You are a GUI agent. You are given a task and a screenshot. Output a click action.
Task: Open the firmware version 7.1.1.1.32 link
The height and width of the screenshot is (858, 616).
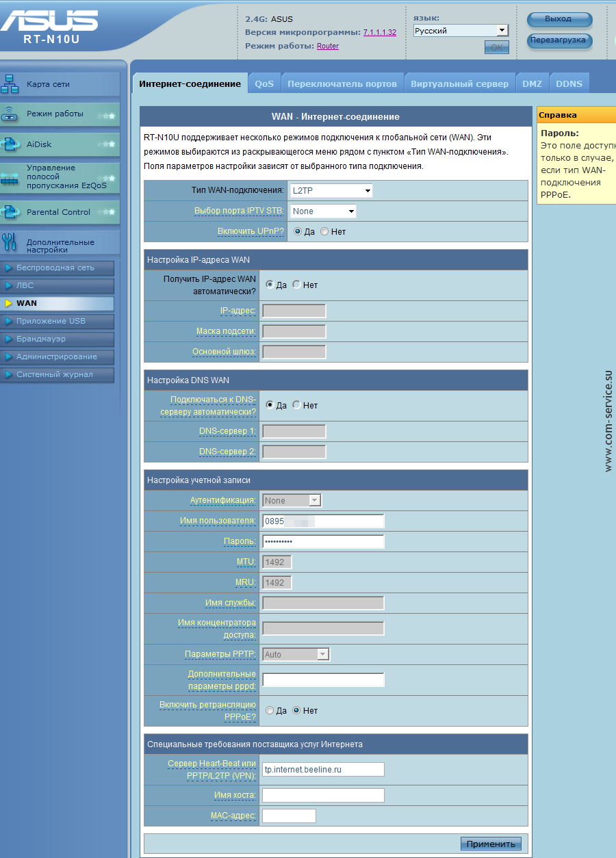[379, 32]
